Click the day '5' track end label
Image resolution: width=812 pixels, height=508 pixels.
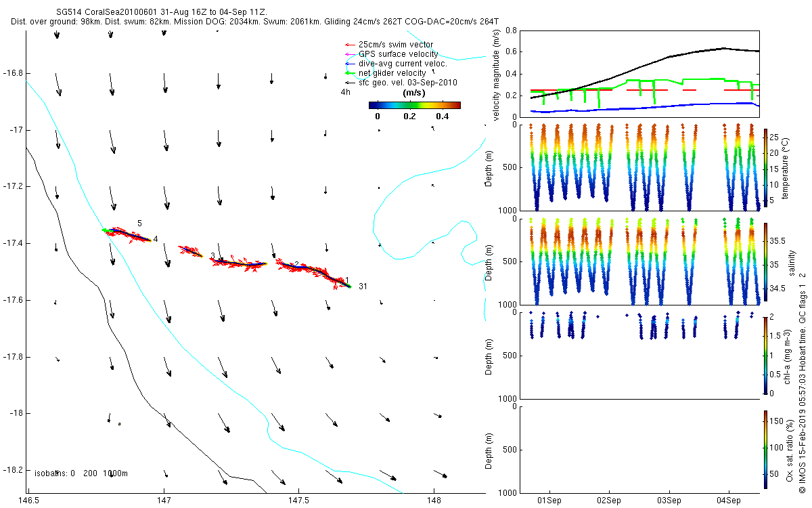coord(139,223)
